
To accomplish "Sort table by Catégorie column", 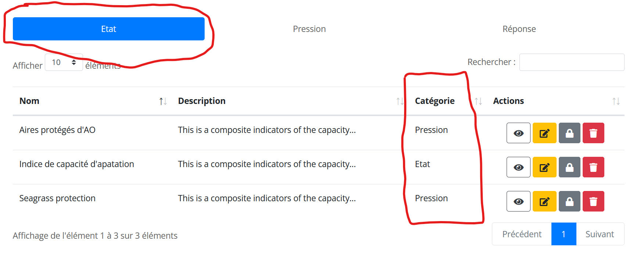I will tap(447, 101).
